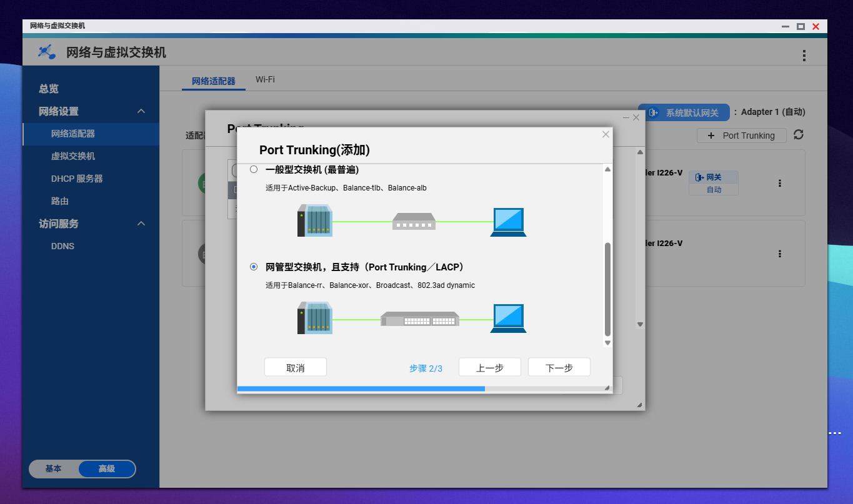
Task: Click the 步骤 2/3 step indicator
Action: tap(426, 368)
